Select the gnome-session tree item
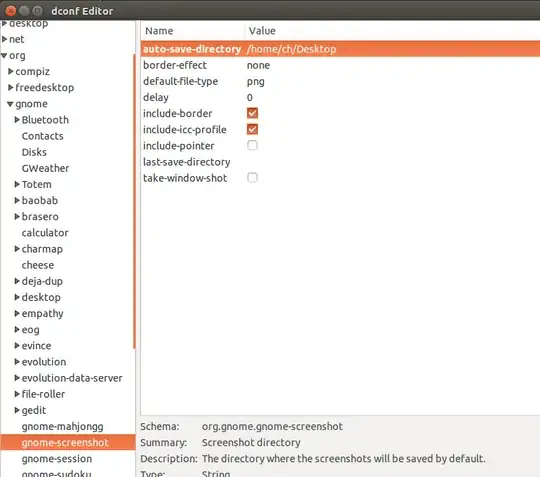This screenshot has width=540, height=477. (56, 459)
